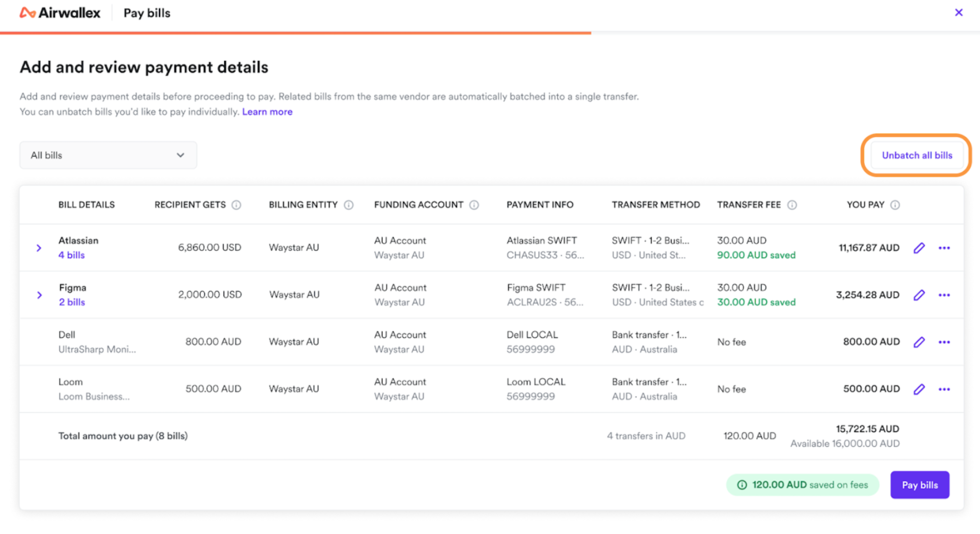Click Available 16,000.00 AUD text
This screenshot has height=534, width=980.
click(845, 443)
